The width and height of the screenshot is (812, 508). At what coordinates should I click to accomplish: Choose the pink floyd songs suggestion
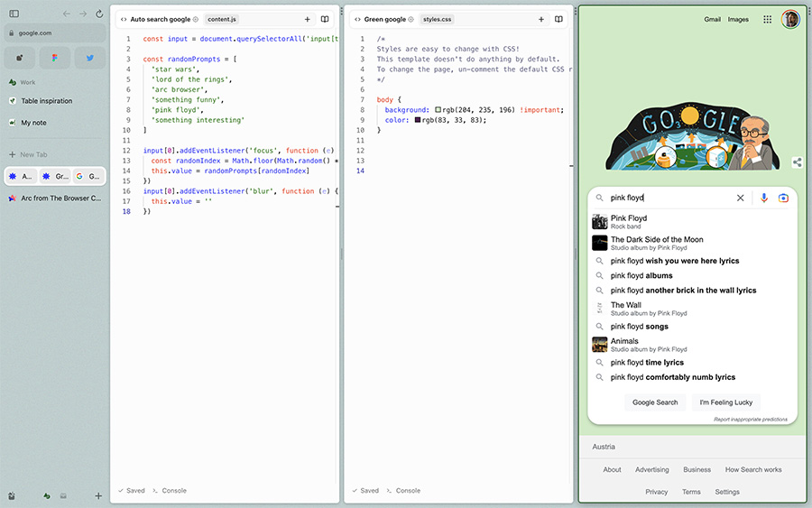click(x=693, y=327)
